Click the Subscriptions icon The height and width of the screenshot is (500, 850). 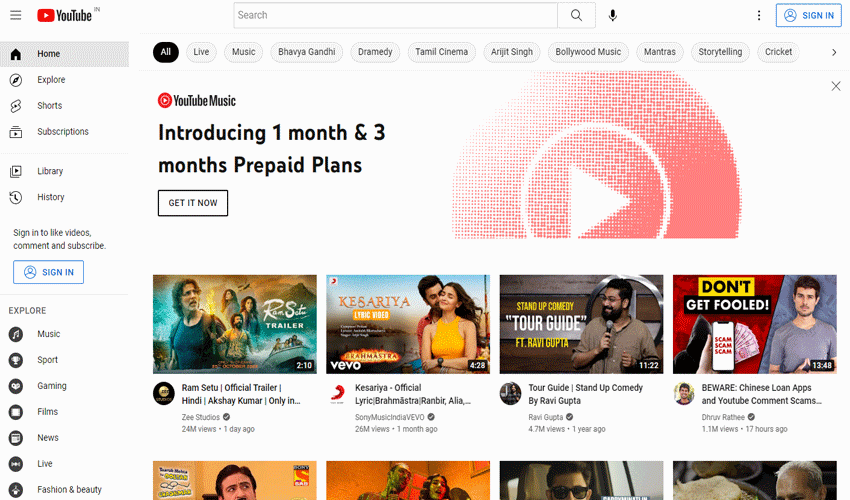click(16, 132)
